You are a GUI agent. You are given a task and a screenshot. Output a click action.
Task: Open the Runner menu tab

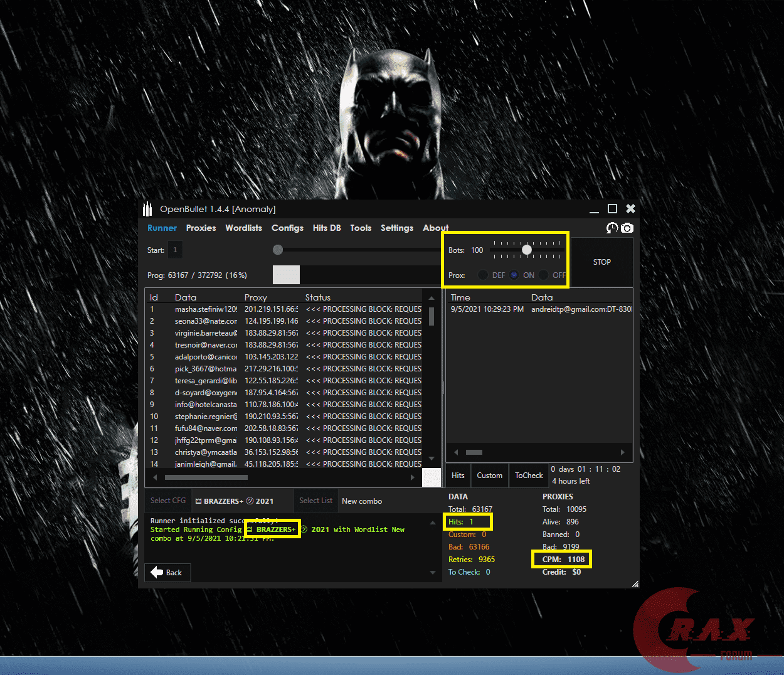pyautogui.click(x=162, y=228)
